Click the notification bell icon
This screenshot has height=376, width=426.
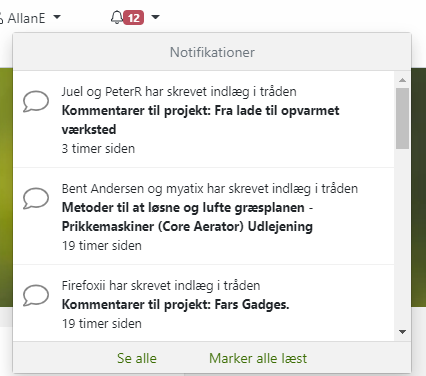tap(117, 17)
